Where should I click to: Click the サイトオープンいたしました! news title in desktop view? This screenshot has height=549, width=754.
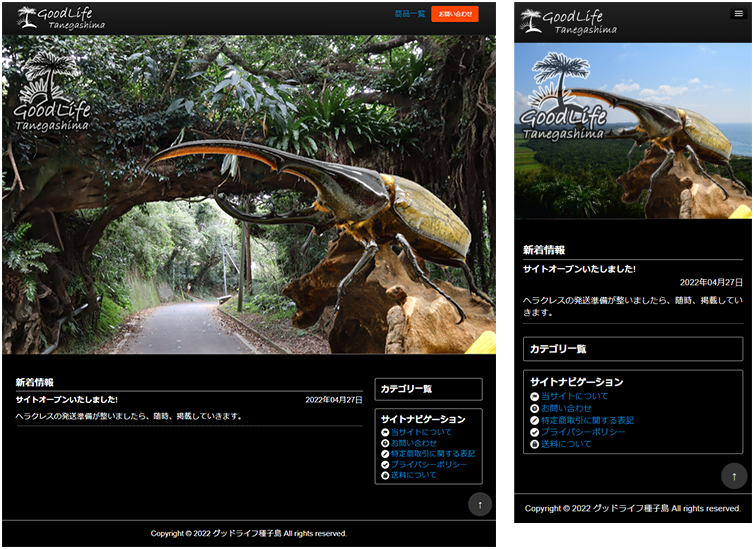coord(67,400)
